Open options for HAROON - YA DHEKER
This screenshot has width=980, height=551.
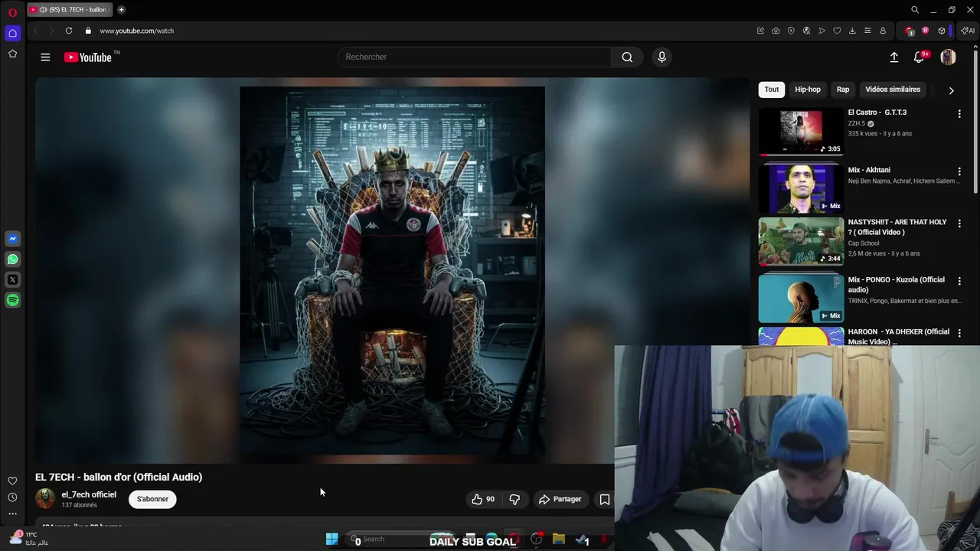[959, 333]
